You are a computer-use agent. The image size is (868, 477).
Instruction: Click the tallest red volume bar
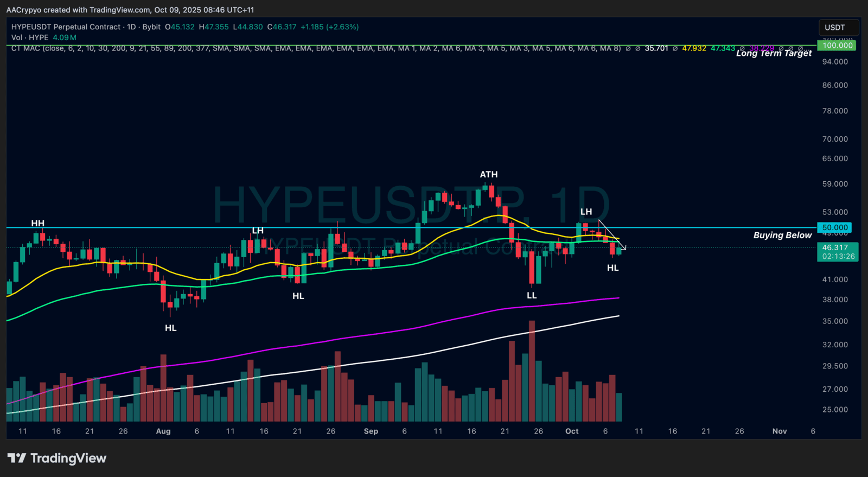[532, 369]
